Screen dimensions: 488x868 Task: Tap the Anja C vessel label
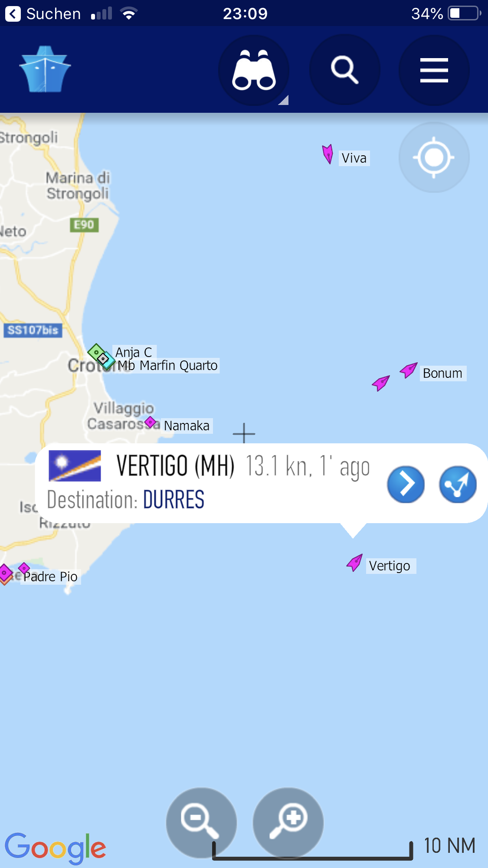pyautogui.click(x=134, y=352)
